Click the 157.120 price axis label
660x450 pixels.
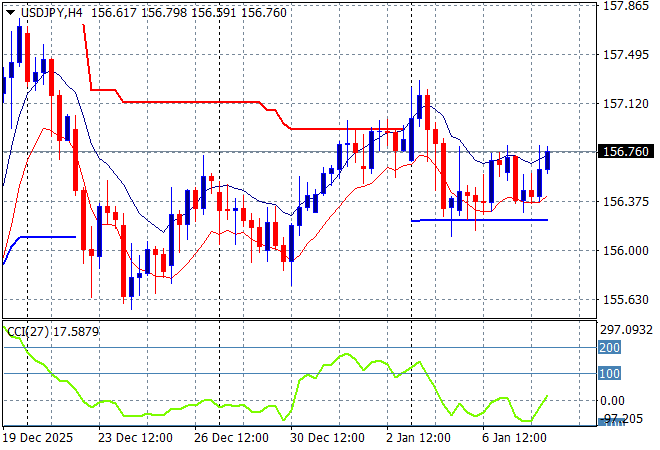pyautogui.click(x=624, y=103)
